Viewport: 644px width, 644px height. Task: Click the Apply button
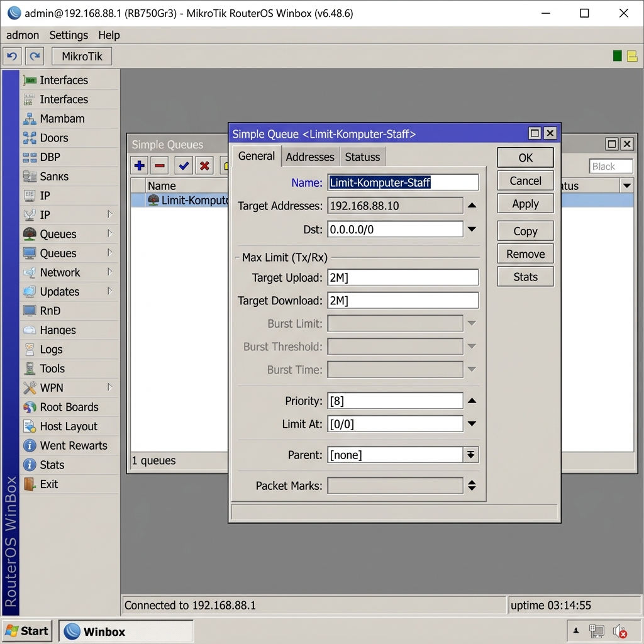click(x=525, y=204)
